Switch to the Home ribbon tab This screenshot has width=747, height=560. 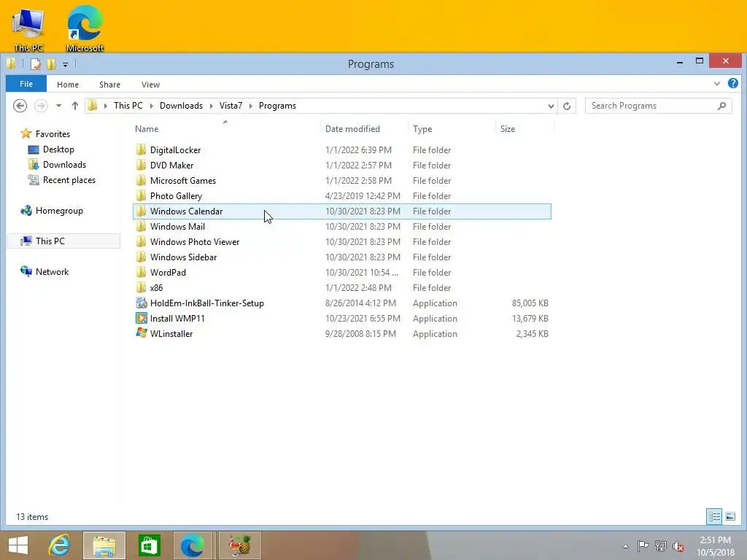coord(68,85)
